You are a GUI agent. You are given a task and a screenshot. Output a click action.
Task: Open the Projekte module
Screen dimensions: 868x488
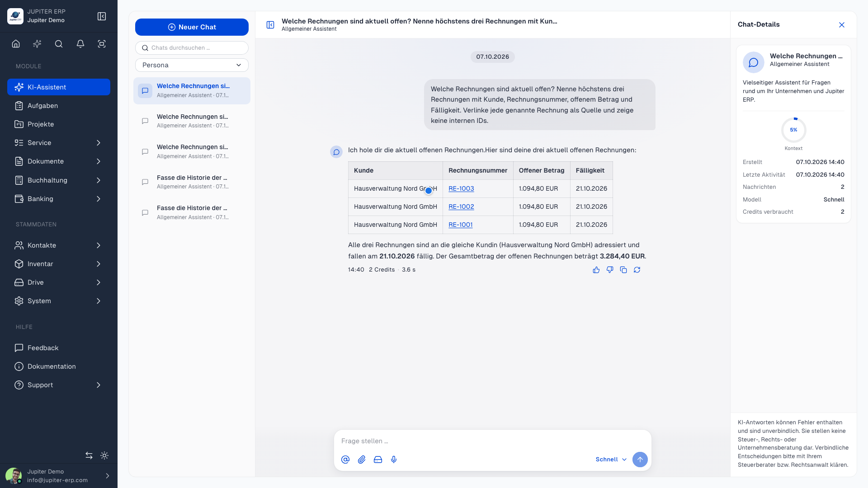pyautogui.click(x=59, y=124)
